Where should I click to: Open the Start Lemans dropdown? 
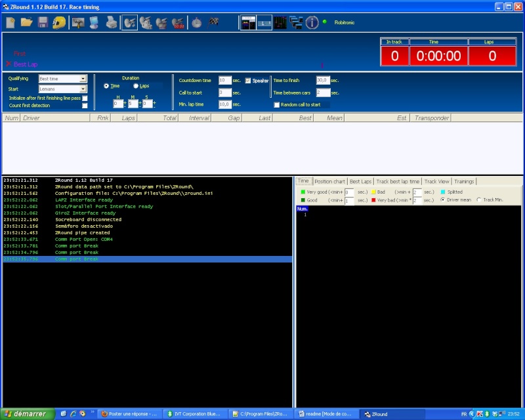click(x=63, y=89)
